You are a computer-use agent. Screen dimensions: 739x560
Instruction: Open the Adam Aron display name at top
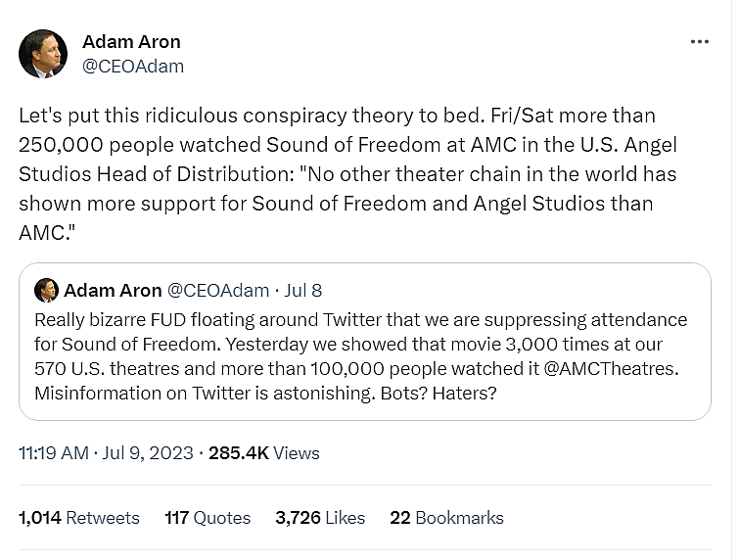coord(131,42)
